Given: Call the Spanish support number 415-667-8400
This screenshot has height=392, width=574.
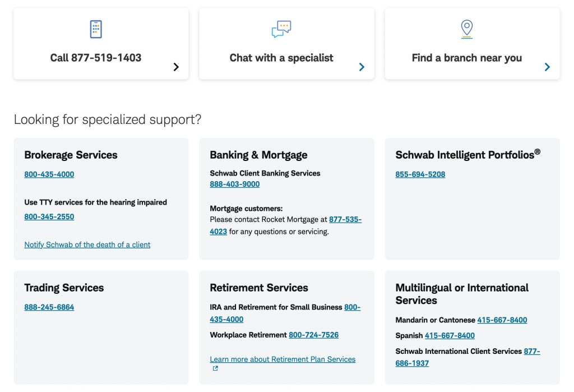Looking at the screenshot, I should click(450, 335).
